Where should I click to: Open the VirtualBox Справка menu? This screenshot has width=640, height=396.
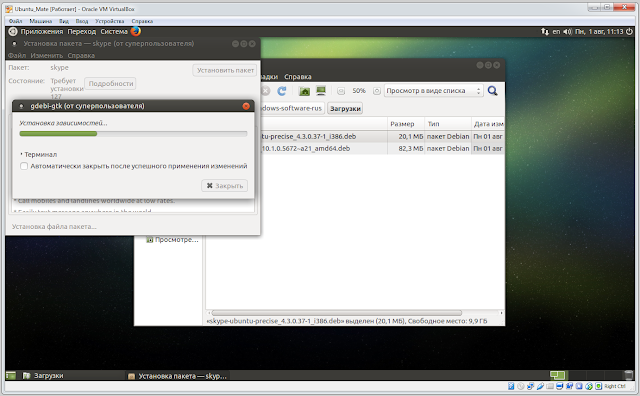point(142,21)
